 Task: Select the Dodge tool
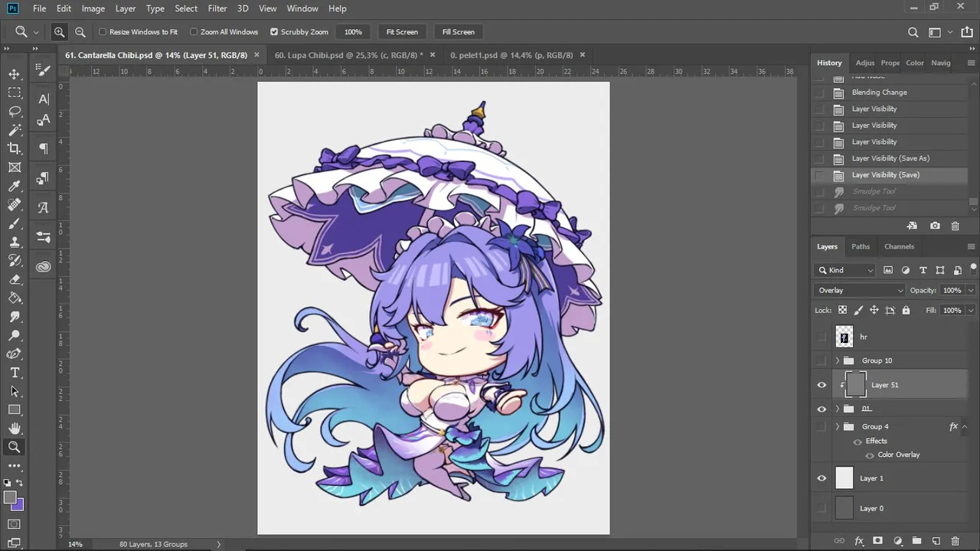tap(15, 335)
